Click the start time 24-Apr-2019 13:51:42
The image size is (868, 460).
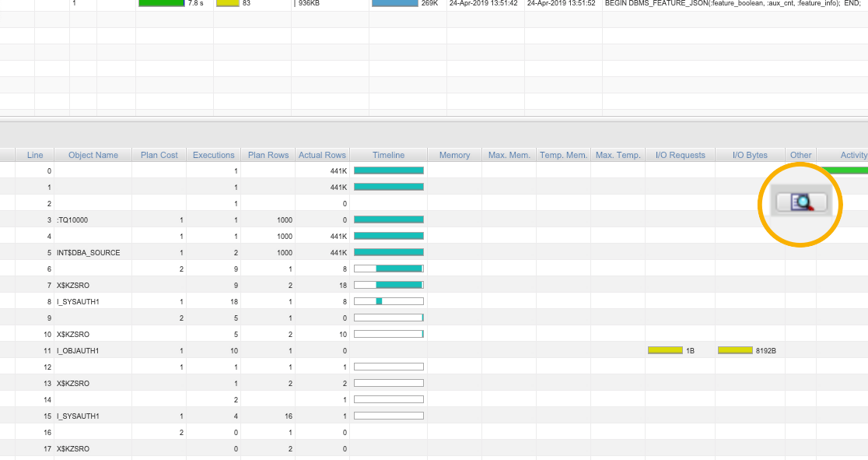(483, 3)
